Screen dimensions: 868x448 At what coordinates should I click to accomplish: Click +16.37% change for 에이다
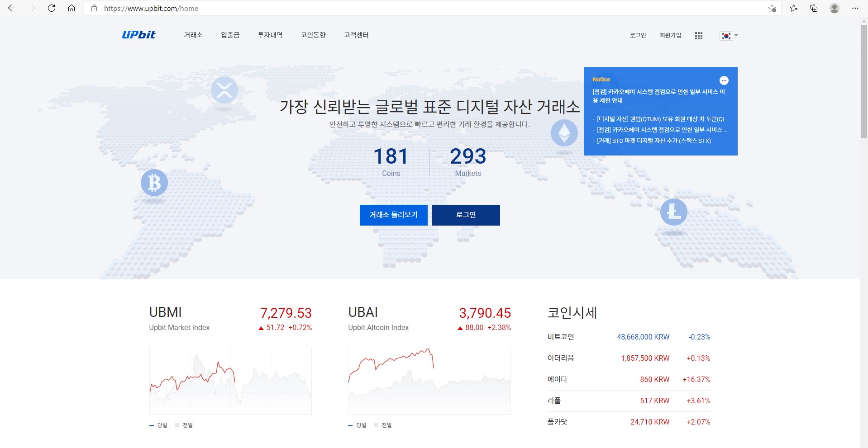click(x=696, y=380)
